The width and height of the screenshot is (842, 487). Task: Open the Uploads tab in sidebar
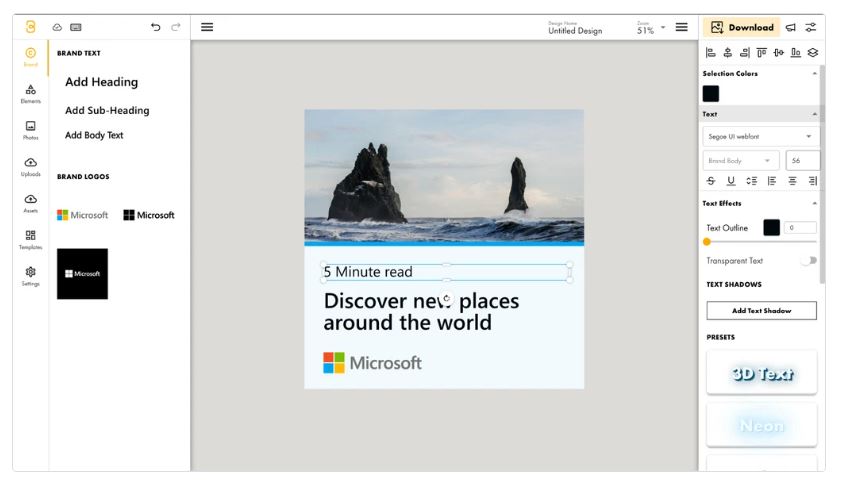(x=31, y=166)
